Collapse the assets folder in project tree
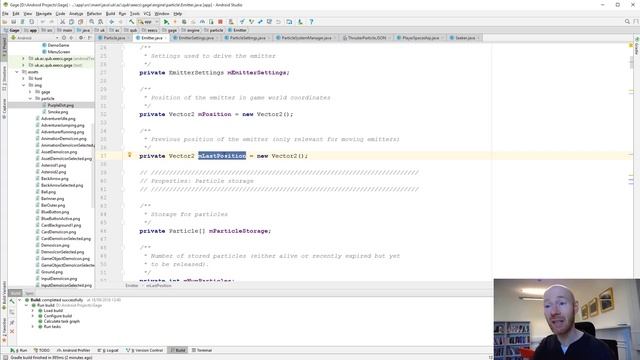The image size is (640, 360). [x=17, y=72]
